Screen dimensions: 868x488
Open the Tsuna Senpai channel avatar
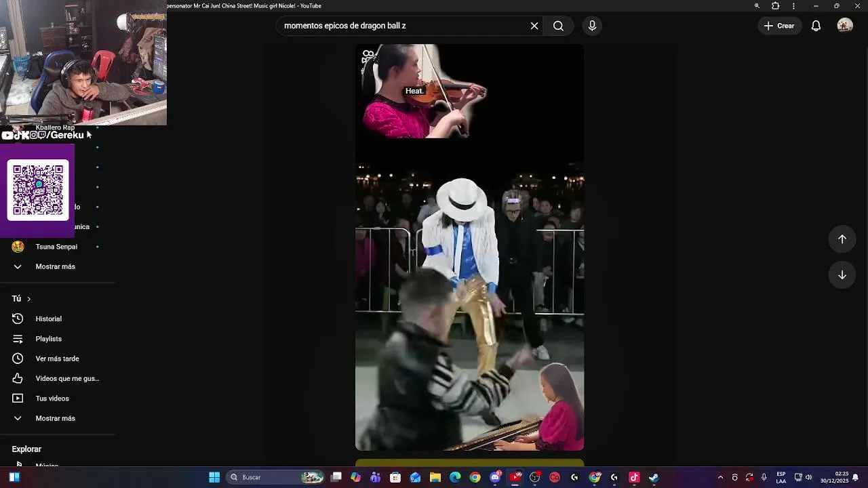tap(18, 247)
